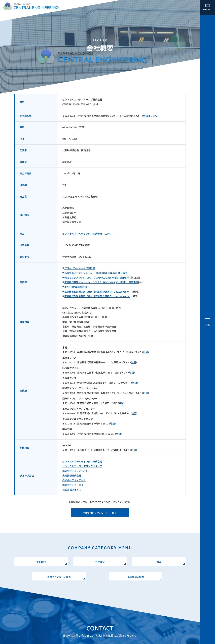Open プライバシーマーク認定取得 link
This screenshot has height=644, width=215.
click(x=80, y=268)
